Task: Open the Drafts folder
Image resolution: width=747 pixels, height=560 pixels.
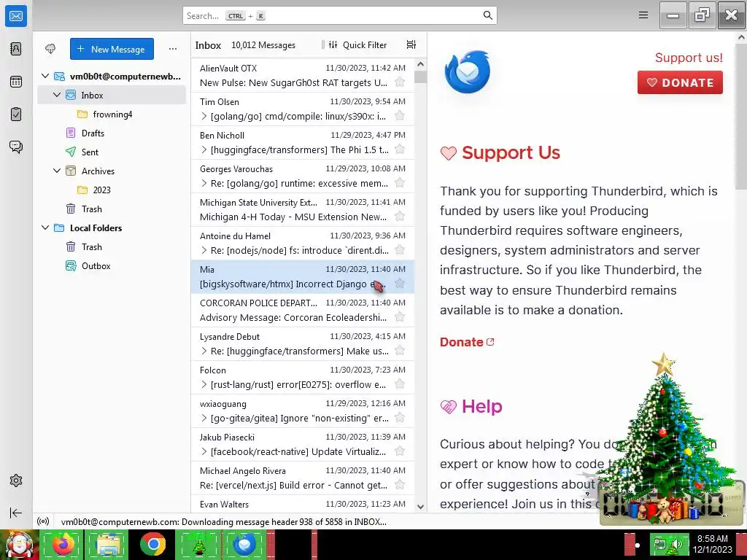Action: [x=112, y=133]
